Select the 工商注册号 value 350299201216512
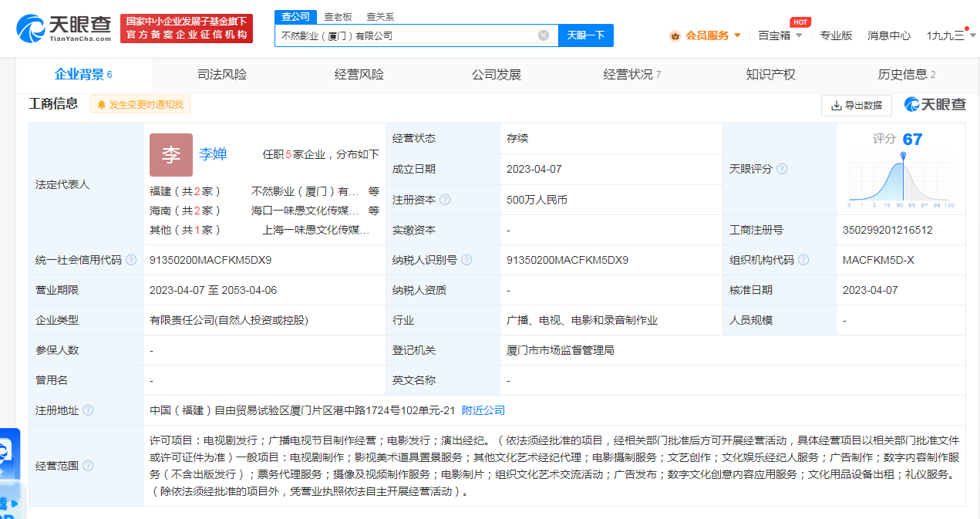Image resolution: width=980 pixels, height=519 pixels. tap(887, 230)
